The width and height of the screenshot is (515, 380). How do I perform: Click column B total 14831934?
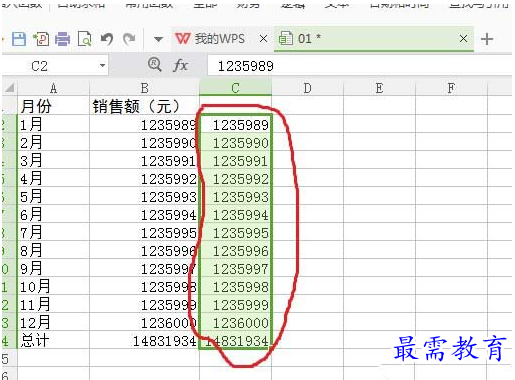pyautogui.click(x=145, y=341)
